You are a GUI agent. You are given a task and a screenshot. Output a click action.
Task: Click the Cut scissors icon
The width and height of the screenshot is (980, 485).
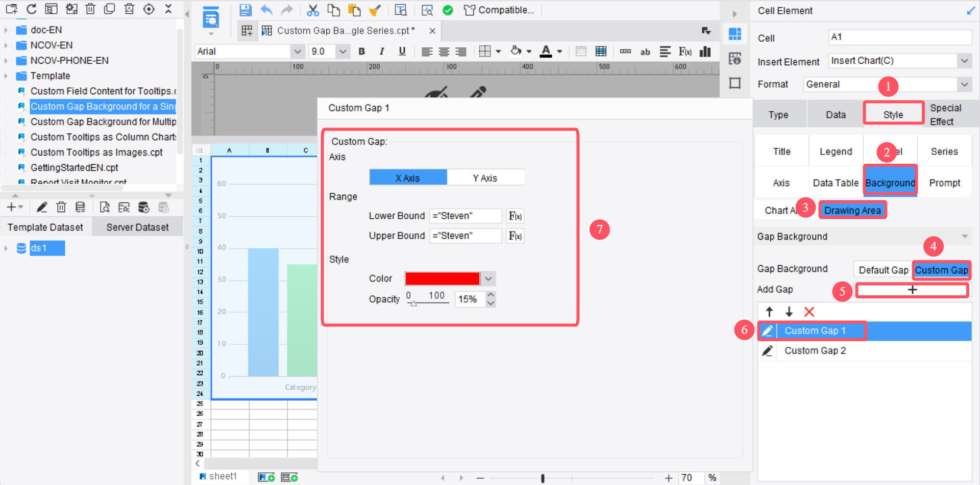(313, 10)
